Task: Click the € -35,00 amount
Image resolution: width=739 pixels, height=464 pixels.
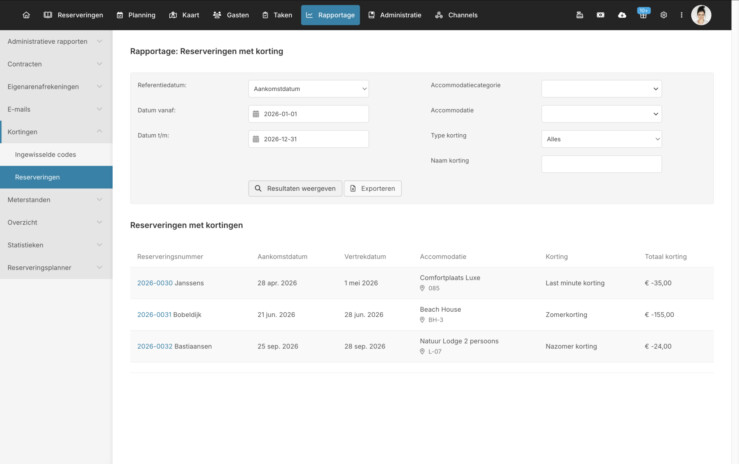Action: pos(658,283)
